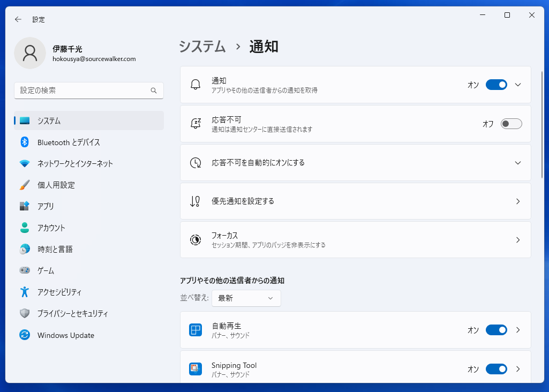Turn off the 通知 toggle switch
The image size is (549, 392).
point(496,85)
